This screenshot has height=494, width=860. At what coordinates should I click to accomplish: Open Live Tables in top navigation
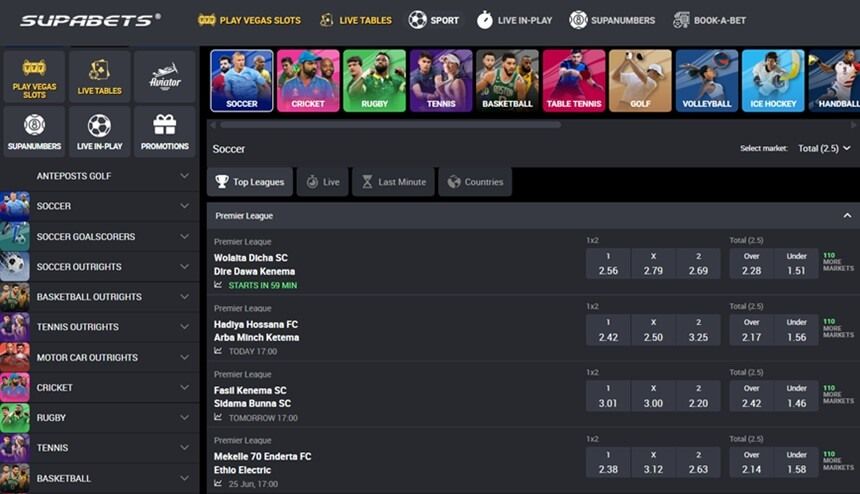tap(355, 20)
